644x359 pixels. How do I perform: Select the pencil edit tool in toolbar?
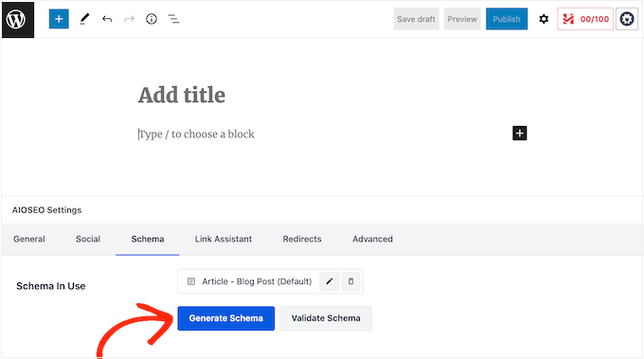[84, 19]
